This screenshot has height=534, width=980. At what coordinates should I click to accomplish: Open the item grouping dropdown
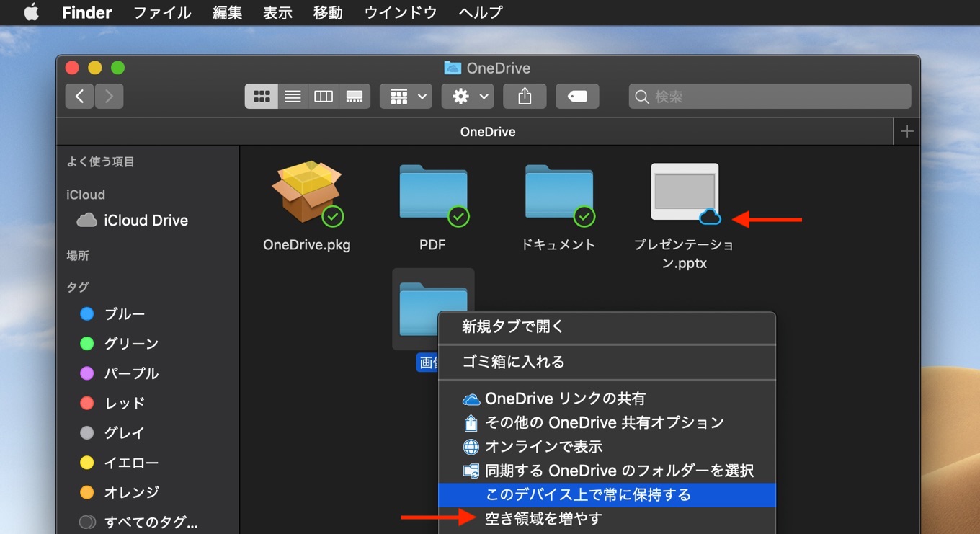pyautogui.click(x=406, y=96)
